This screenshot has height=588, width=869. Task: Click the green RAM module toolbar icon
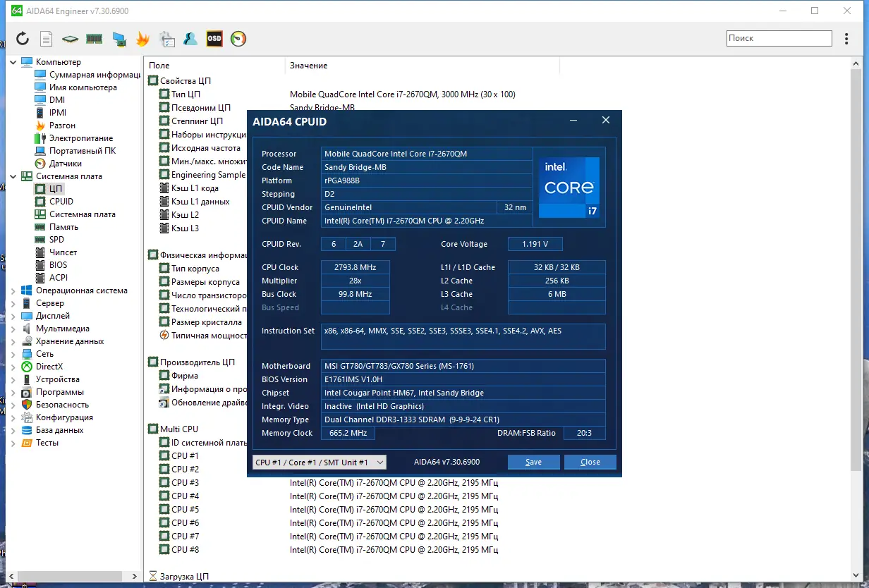(94, 39)
